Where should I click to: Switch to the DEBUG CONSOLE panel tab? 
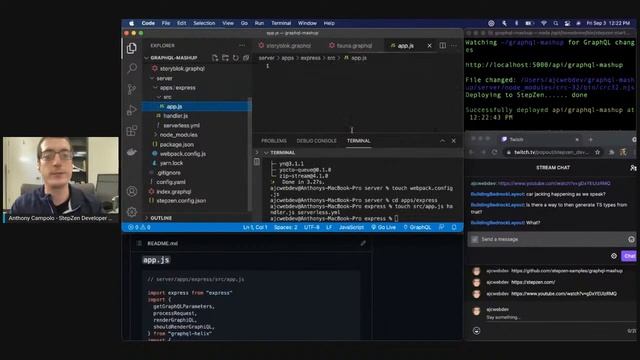tap(316, 141)
